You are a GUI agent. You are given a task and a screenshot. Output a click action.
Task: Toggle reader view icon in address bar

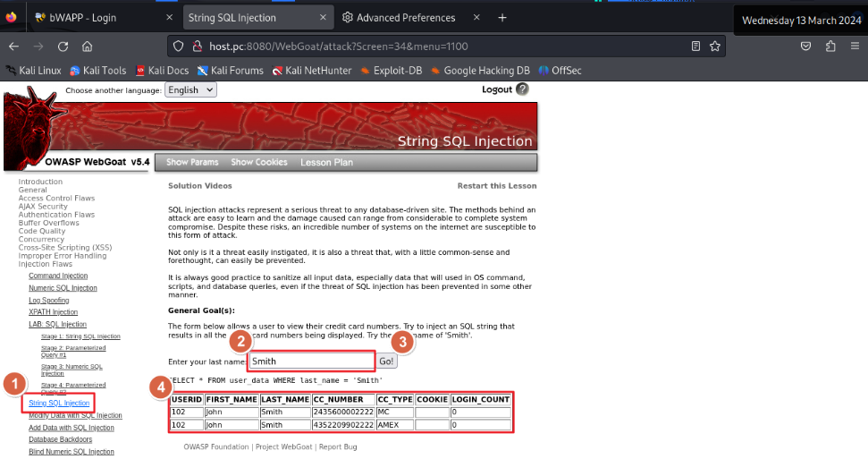tap(695, 47)
